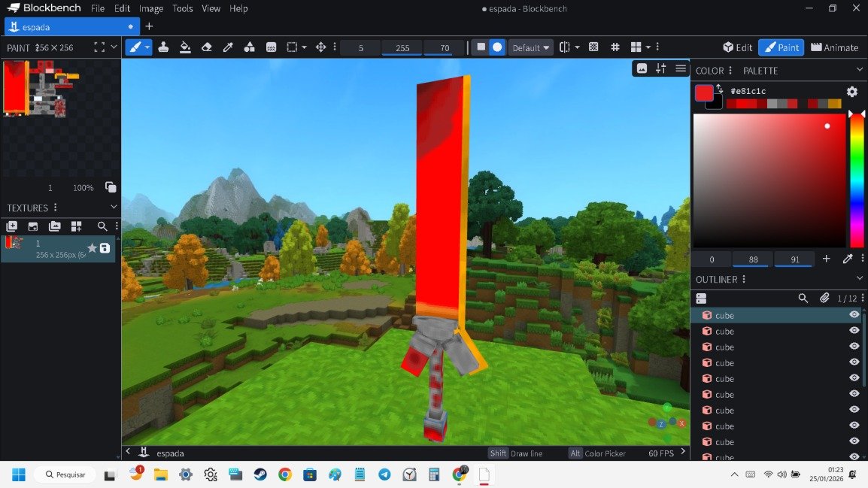Search the outliner with the magnifier icon
The height and width of the screenshot is (488, 868).
tap(803, 299)
